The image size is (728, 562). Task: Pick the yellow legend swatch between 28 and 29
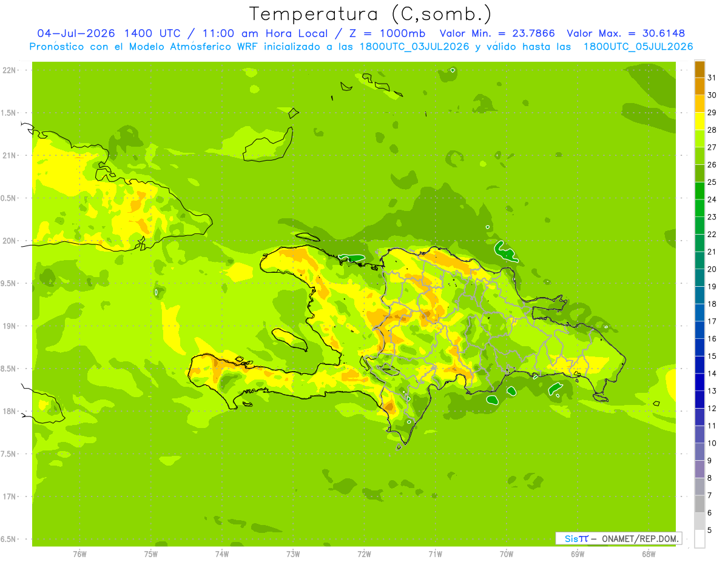(699, 121)
